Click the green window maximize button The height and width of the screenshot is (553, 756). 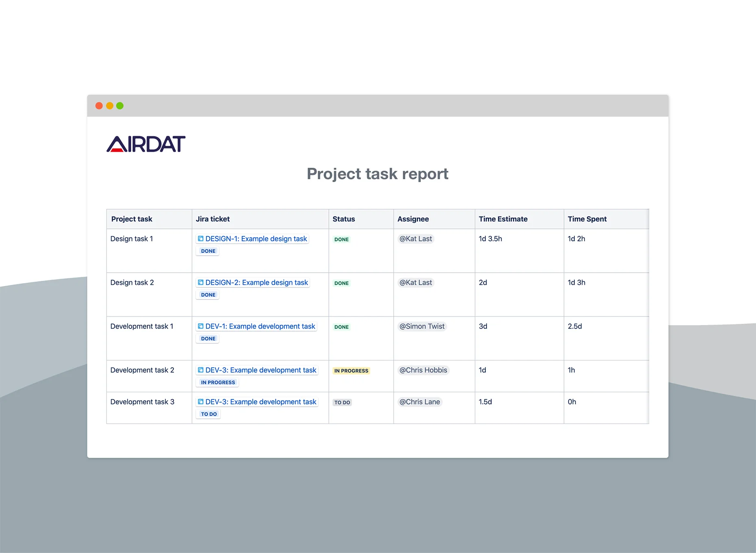[120, 106]
